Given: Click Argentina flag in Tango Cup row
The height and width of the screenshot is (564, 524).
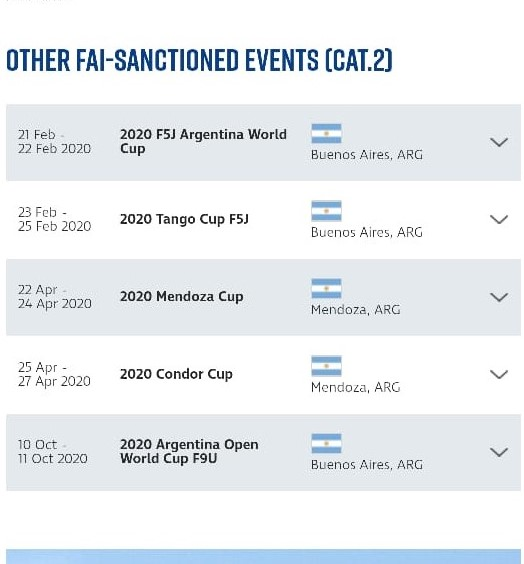Looking at the screenshot, I should pyautogui.click(x=326, y=211).
